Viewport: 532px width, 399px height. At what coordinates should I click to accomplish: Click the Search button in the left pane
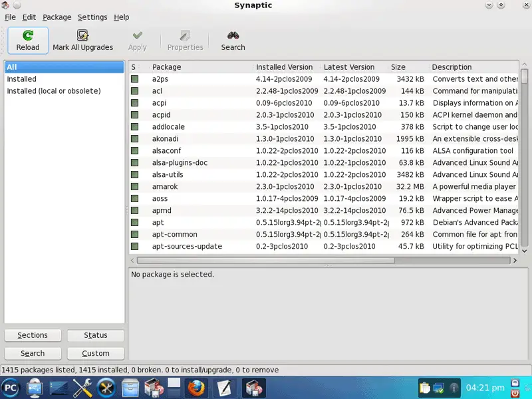tap(33, 354)
